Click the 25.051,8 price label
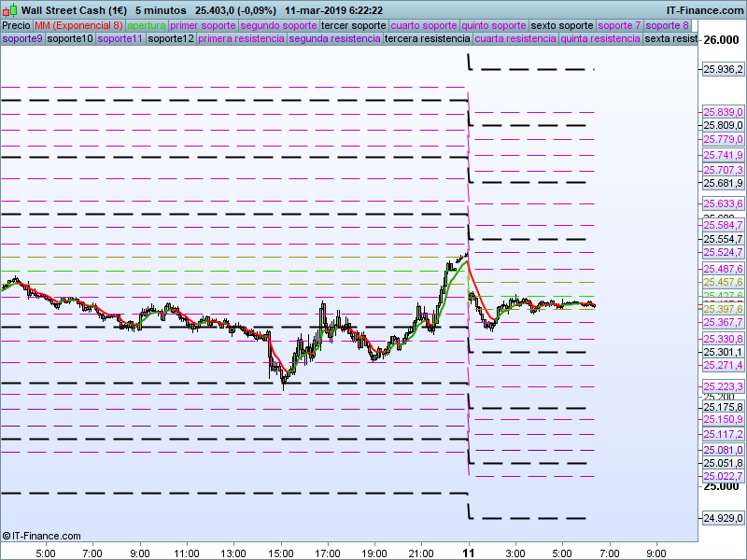The width and height of the screenshot is (747, 560). pos(723,463)
